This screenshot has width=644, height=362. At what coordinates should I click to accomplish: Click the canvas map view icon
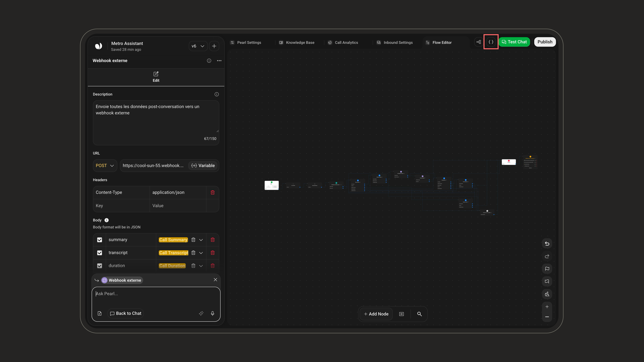click(x=547, y=282)
